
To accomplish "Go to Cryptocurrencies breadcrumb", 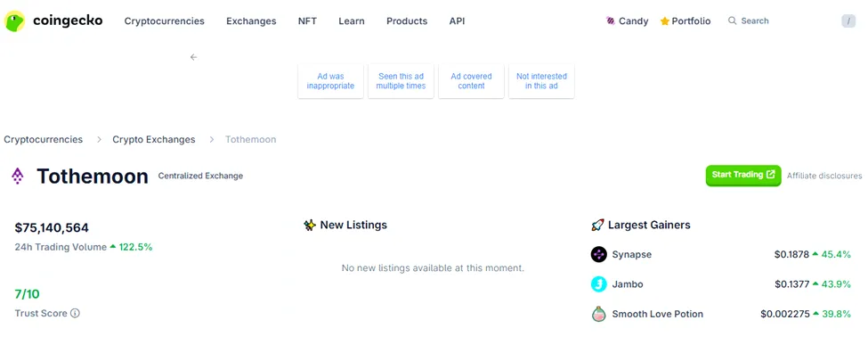I will coord(44,139).
